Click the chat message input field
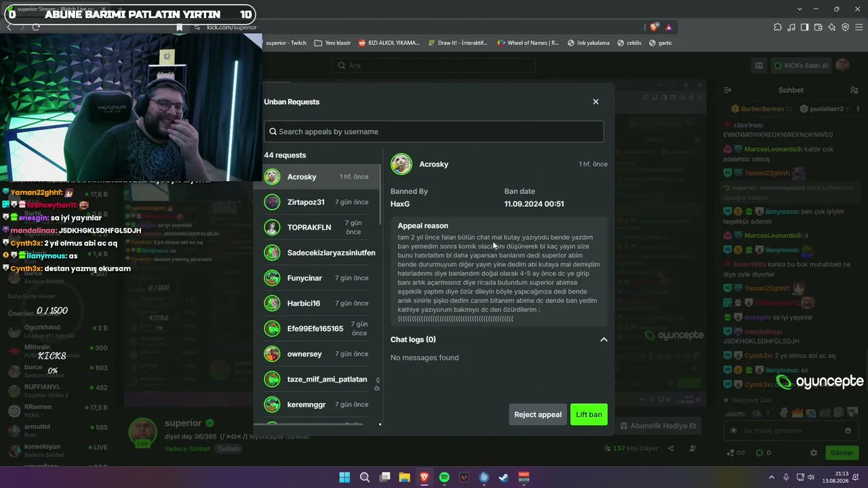The image size is (868, 488). 791,430
